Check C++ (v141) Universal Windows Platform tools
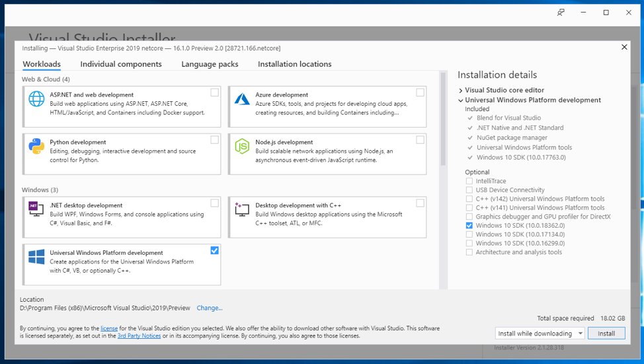The image size is (644, 364). click(469, 208)
